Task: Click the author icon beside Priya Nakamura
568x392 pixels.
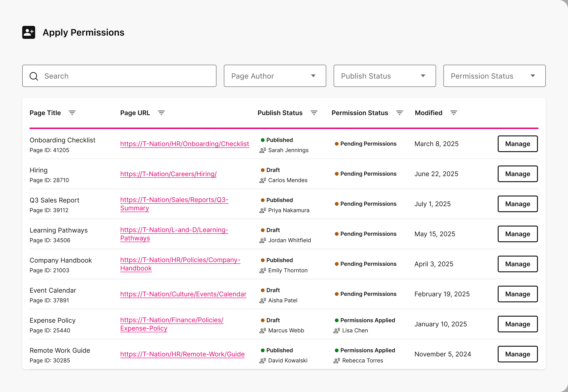Action: pyautogui.click(x=262, y=211)
